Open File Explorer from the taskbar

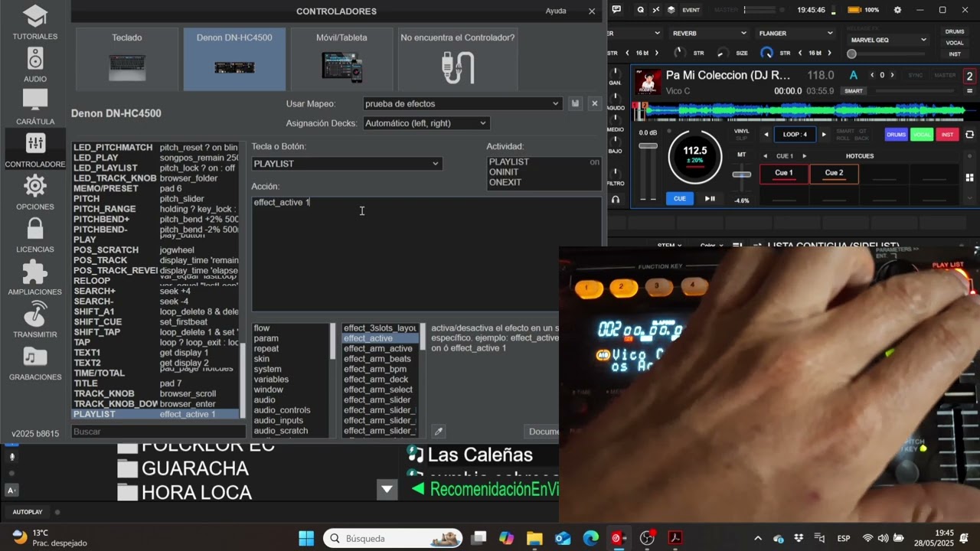[534, 538]
